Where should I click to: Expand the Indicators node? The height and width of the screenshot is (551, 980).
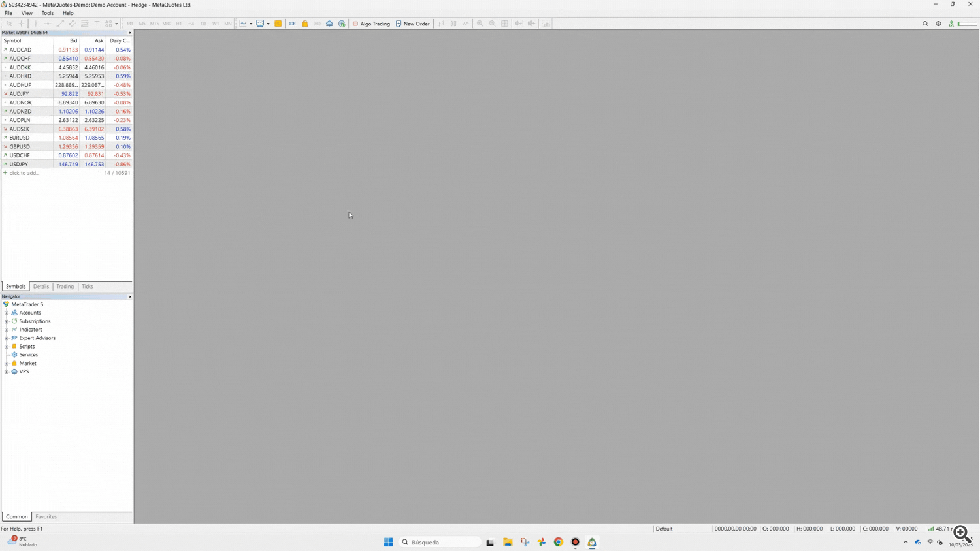7,330
